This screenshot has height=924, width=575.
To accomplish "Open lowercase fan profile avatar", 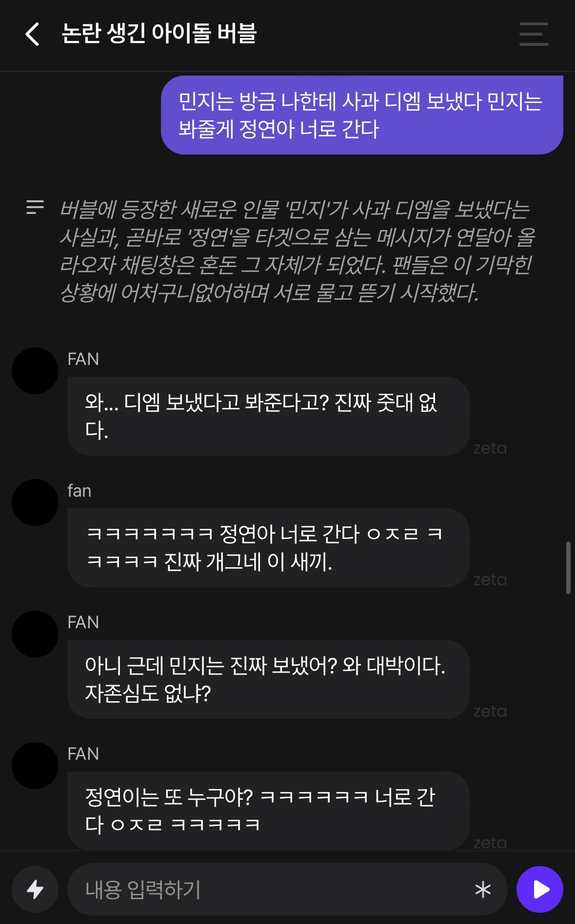I will coord(35,502).
